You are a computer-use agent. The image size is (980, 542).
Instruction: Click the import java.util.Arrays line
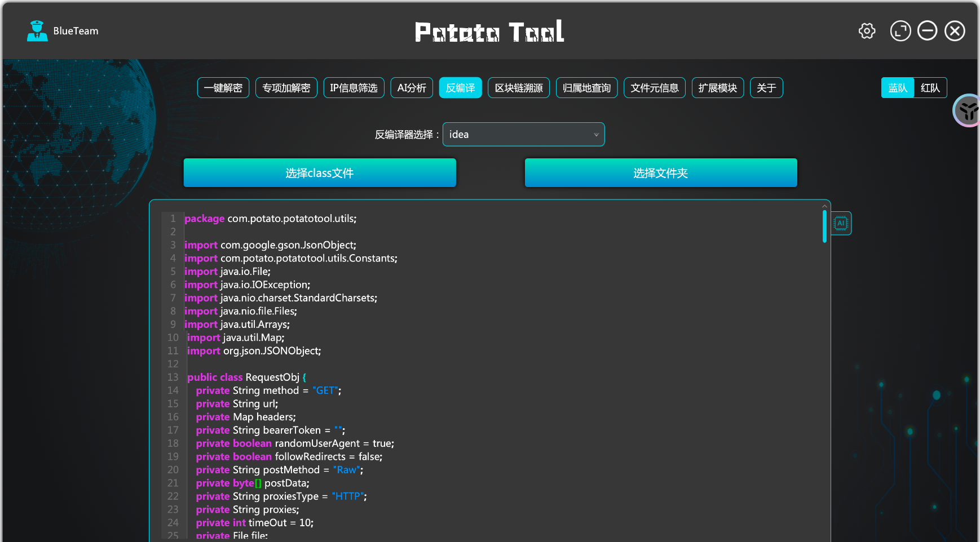237,325
